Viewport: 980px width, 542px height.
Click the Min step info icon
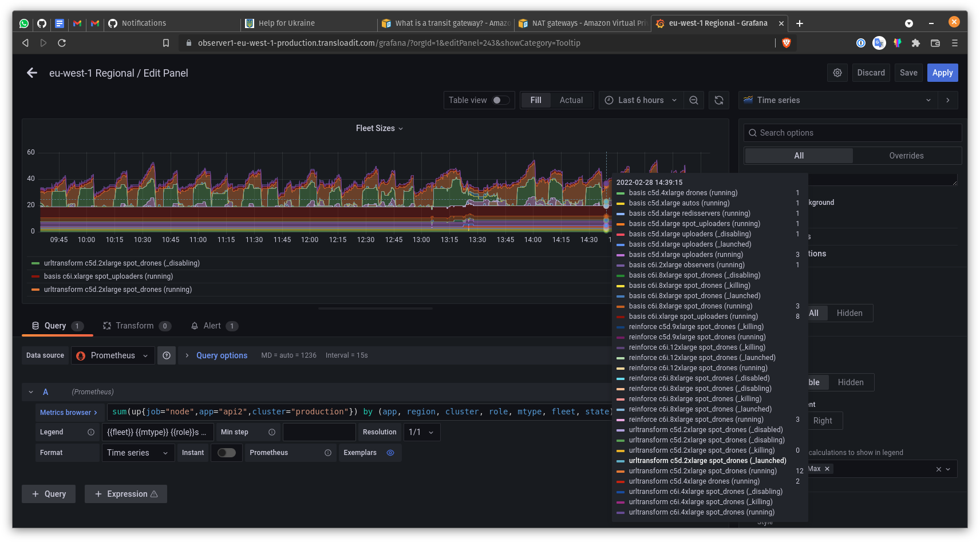pos(272,432)
